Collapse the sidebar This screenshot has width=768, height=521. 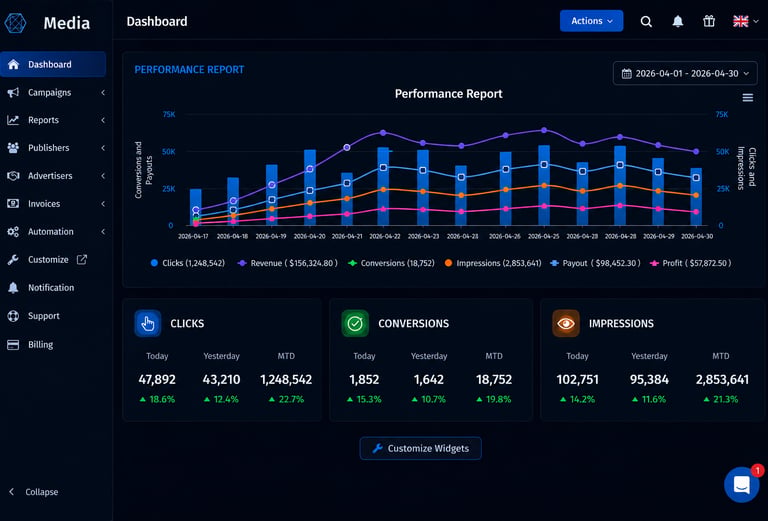pyautogui.click(x=33, y=492)
